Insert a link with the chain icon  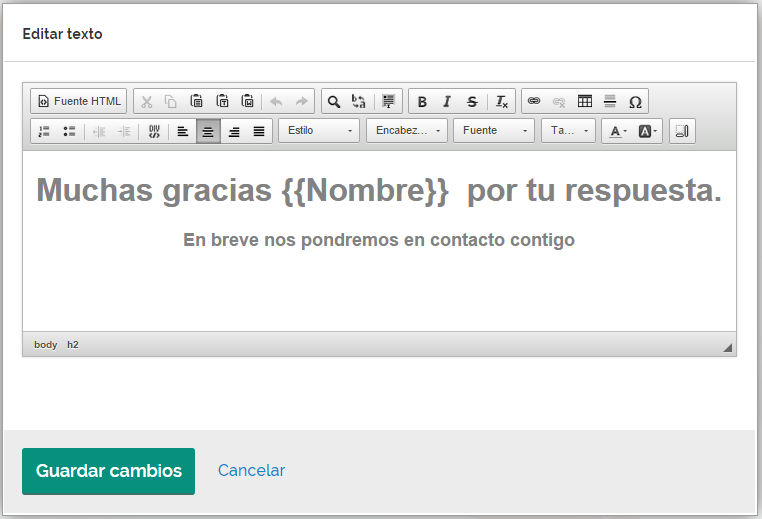[534, 101]
